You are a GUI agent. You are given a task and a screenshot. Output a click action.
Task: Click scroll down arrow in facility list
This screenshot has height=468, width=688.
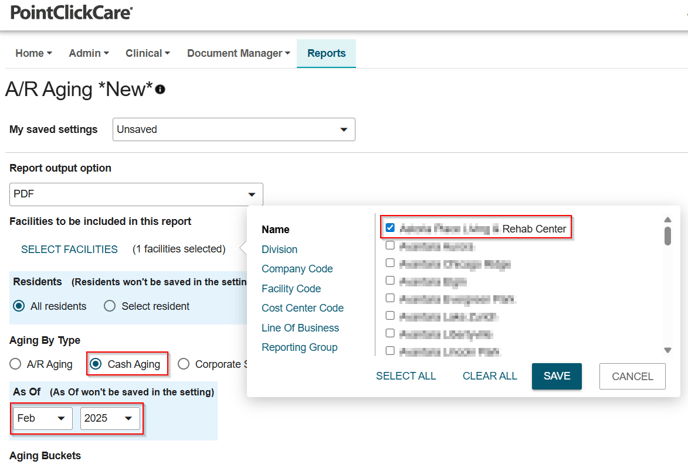click(x=667, y=350)
